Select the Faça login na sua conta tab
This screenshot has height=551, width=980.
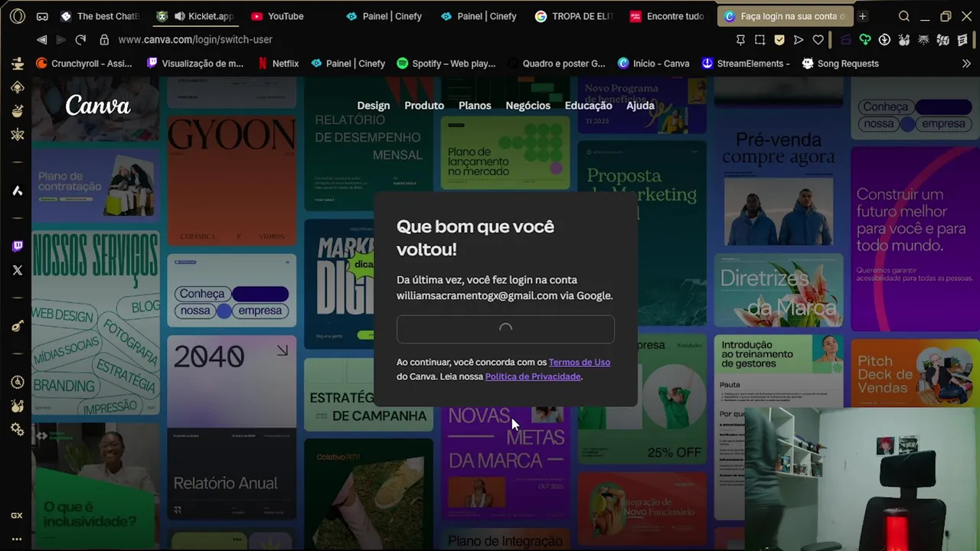[x=785, y=16]
